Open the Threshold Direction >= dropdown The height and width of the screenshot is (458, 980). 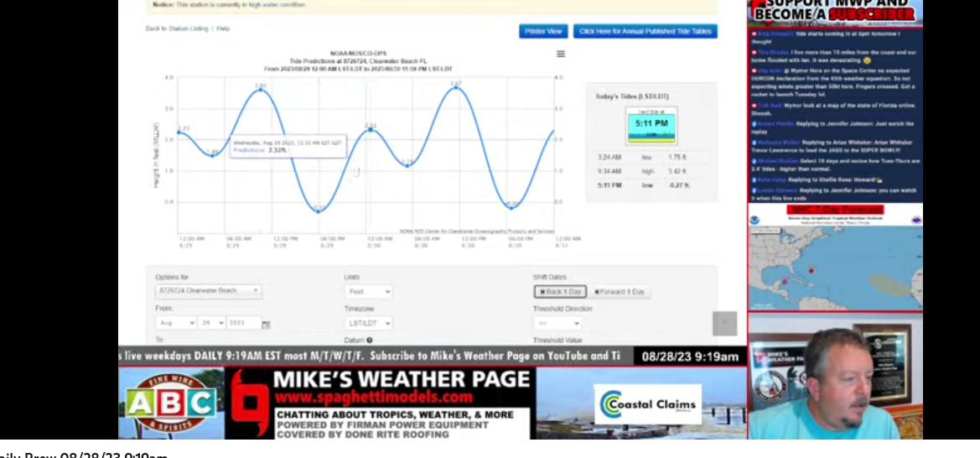pos(557,323)
